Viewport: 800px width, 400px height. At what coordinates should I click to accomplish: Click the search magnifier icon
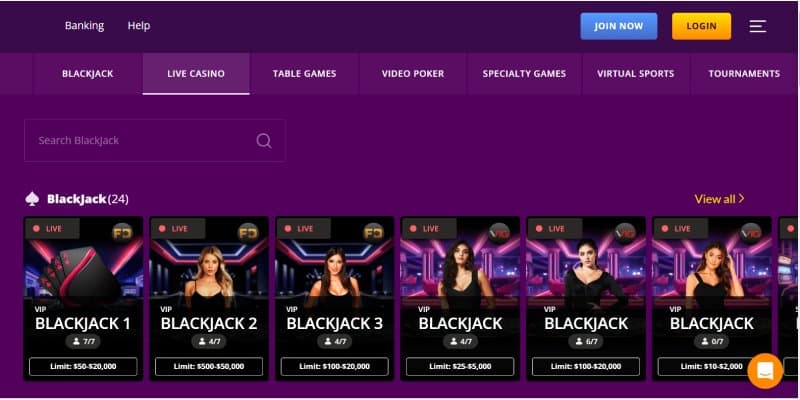[264, 141]
